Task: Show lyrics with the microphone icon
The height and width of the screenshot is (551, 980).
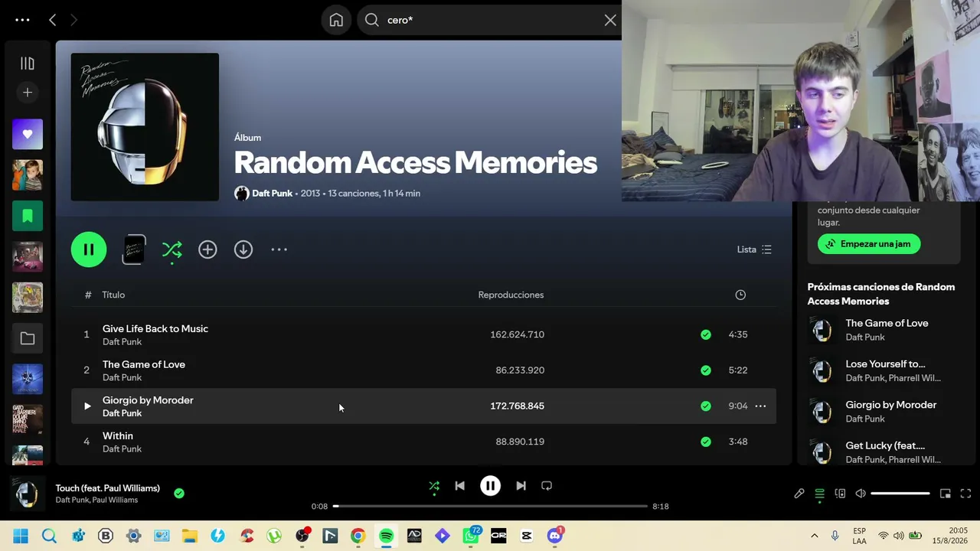Action: [799, 494]
